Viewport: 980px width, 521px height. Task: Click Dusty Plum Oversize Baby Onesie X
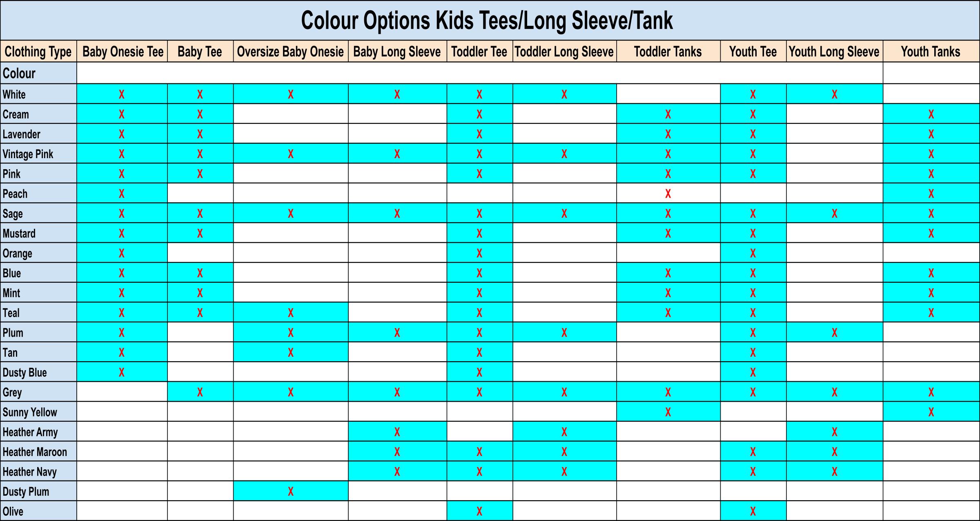coord(291,491)
